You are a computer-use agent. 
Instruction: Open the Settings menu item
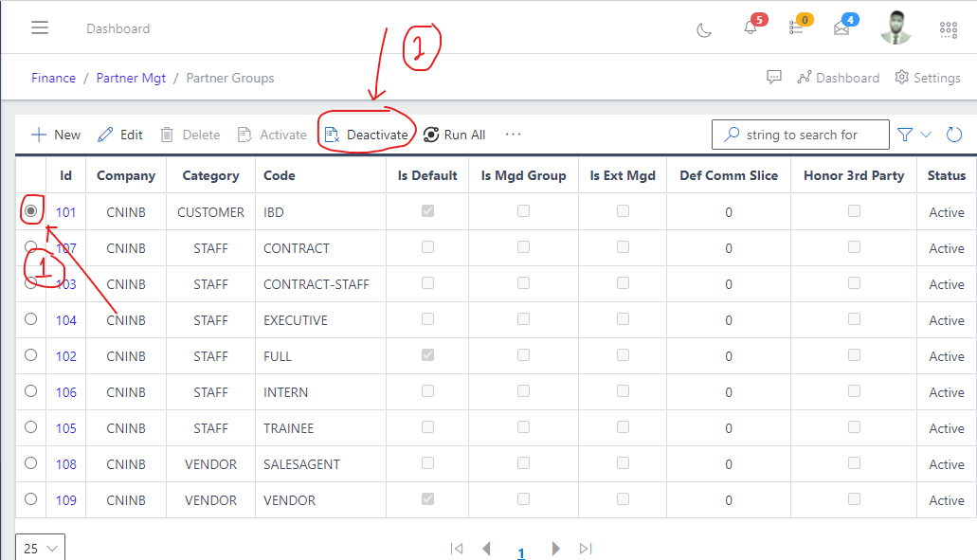[928, 77]
